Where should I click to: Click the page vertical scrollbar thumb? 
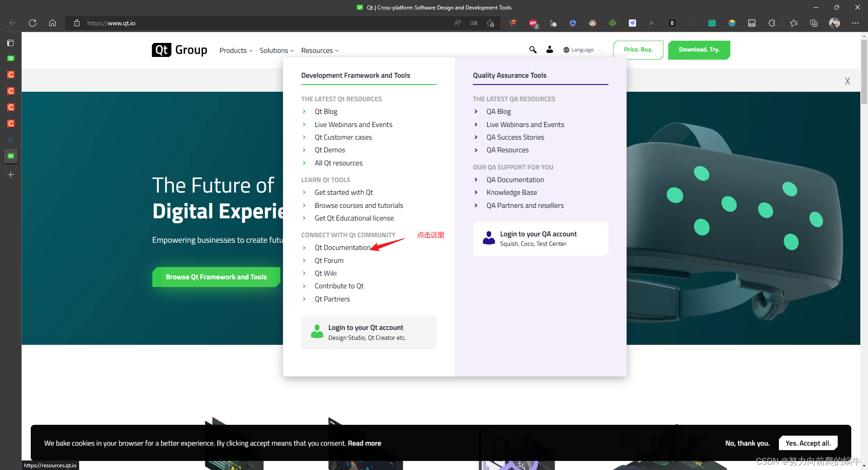point(864,71)
